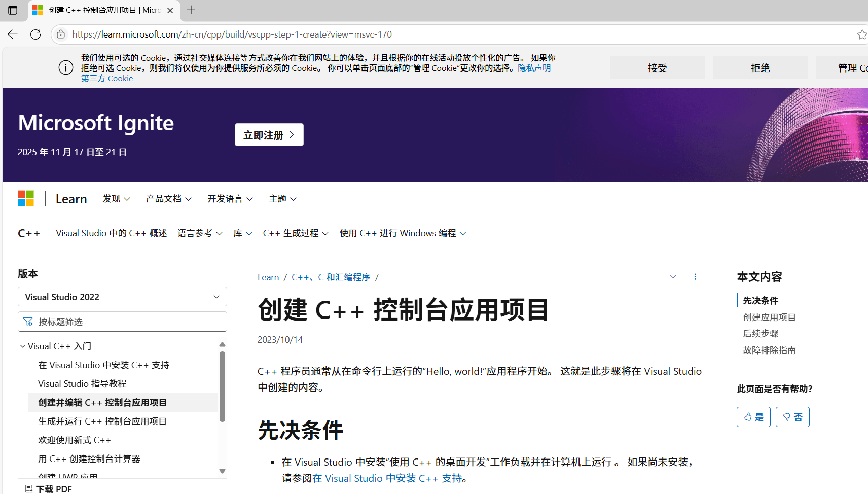868x494 pixels.
Task: Click the address bar URL
Action: pos(232,34)
